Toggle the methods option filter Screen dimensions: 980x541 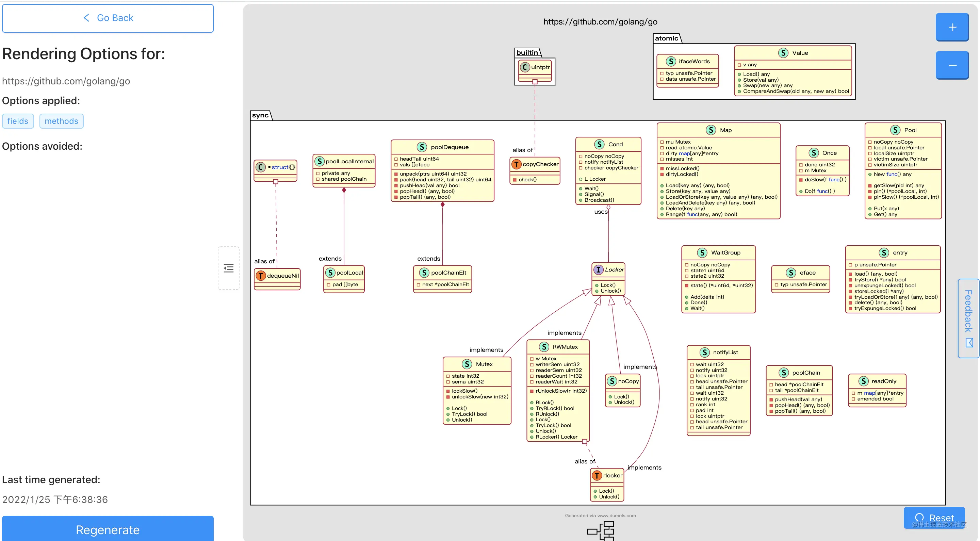(61, 120)
